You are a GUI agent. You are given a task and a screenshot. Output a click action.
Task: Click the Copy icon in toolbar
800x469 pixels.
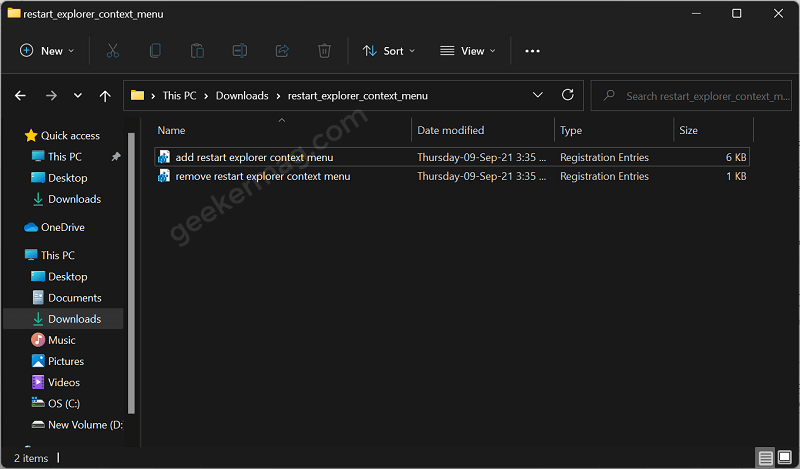click(155, 51)
